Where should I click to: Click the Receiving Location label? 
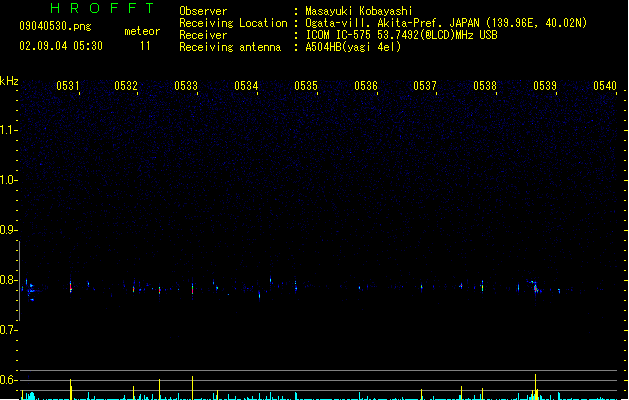[233, 23]
